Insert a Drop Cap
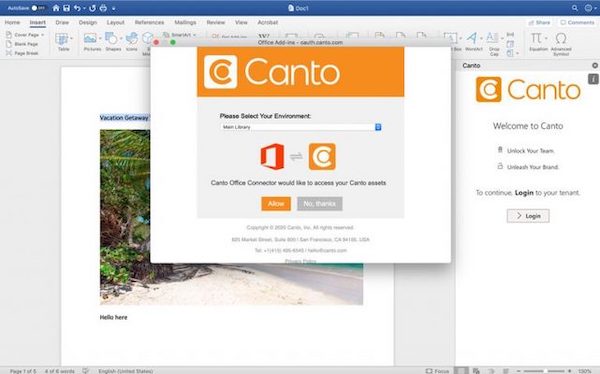The height and width of the screenshot is (374, 600). 494,43
